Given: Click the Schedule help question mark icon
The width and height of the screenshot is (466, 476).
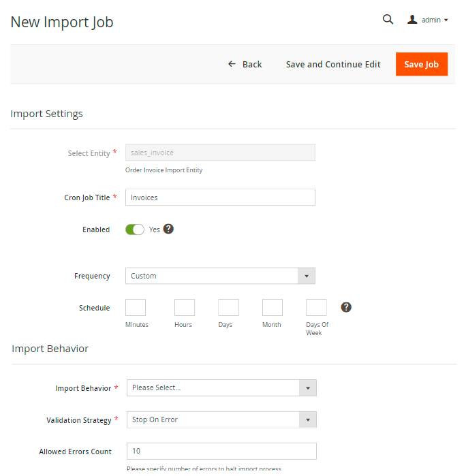Looking at the screenshot, I should (x=346, y=307).
